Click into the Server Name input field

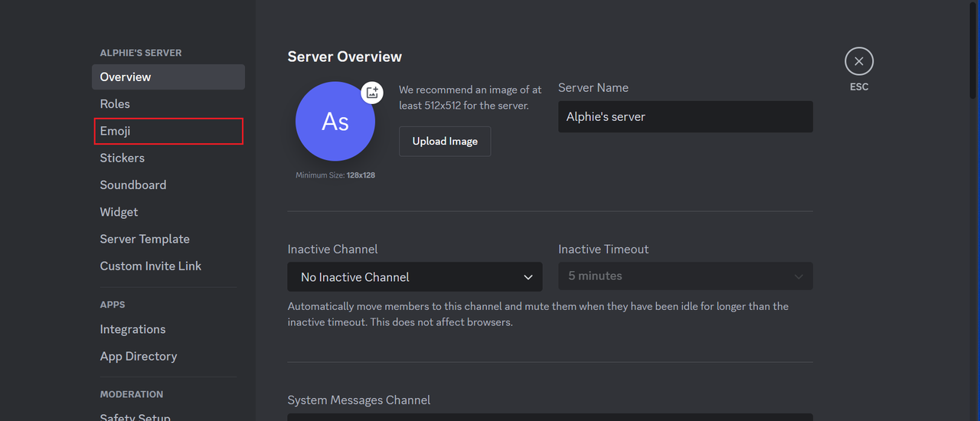[x=685, y=117]
